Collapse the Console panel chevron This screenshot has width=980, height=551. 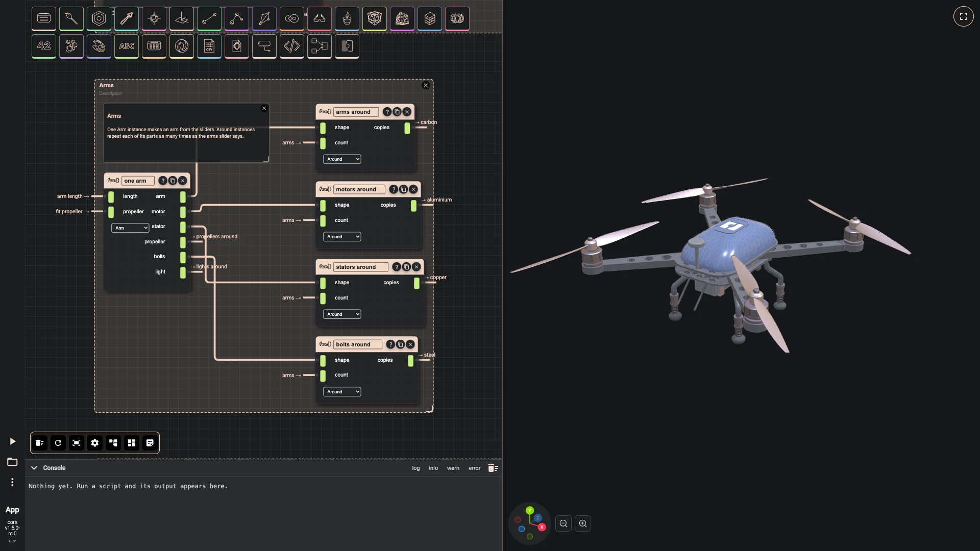click(34, 468)
